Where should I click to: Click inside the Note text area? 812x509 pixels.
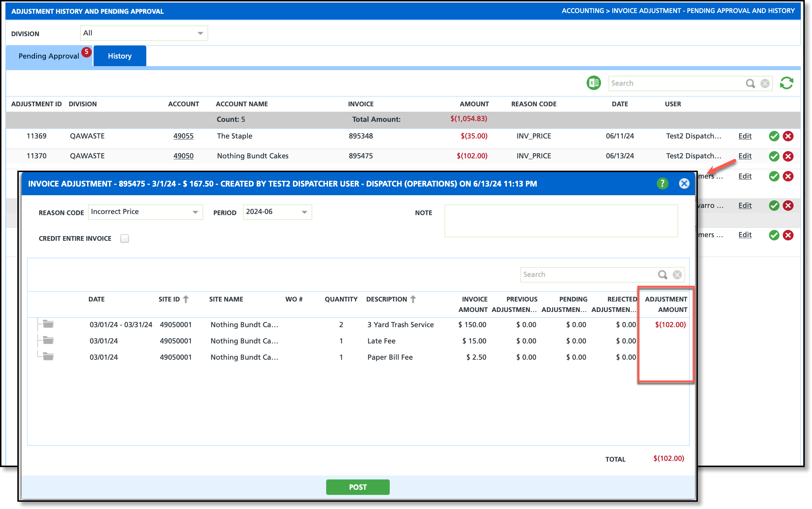561,221
